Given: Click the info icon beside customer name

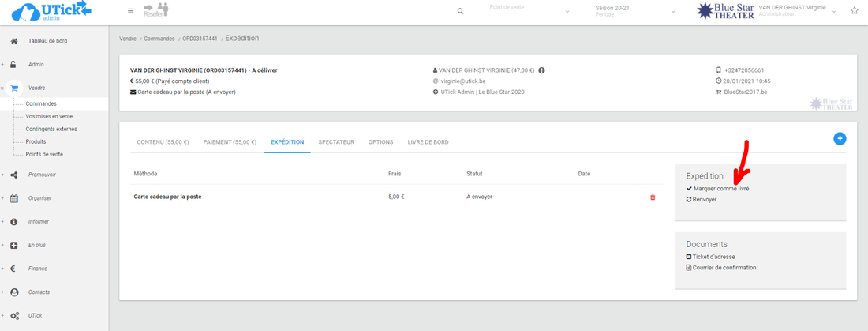Looking at the screenshot, I should pyautogui.click(x=542, y=70).
